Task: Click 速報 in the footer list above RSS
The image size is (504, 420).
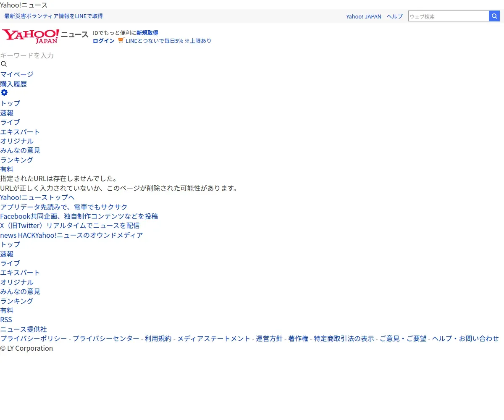Action: pyautogui.click(x=7, y=254)
